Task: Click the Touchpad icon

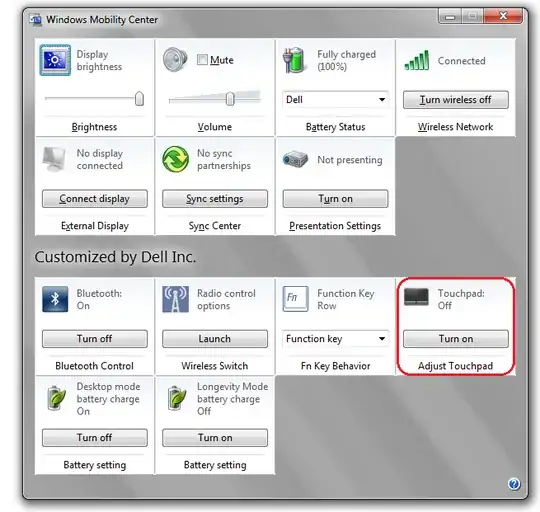Action: [416, 297]
